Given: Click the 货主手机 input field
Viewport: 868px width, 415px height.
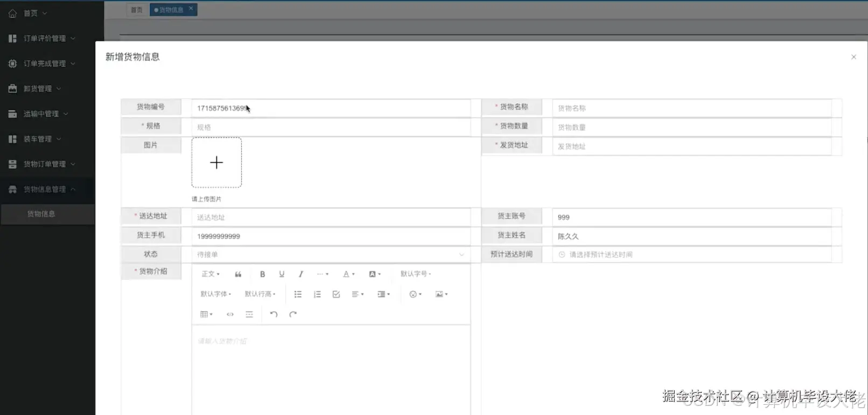Looking at the screenshot, I should [x=331, y=236].
